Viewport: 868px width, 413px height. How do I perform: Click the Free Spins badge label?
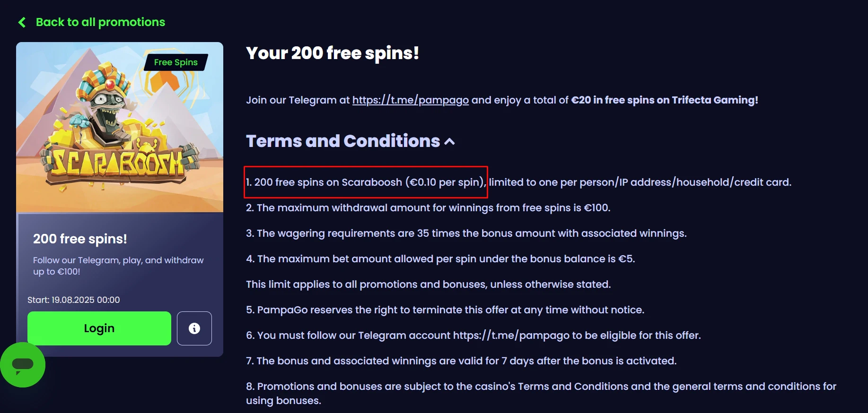pos(176,62)
